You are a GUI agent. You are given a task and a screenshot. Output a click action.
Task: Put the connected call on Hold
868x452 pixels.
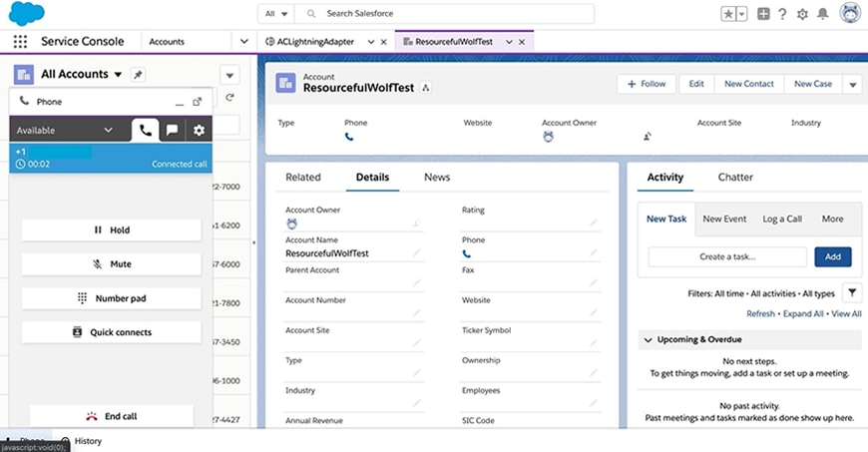[x=112, y=229]
